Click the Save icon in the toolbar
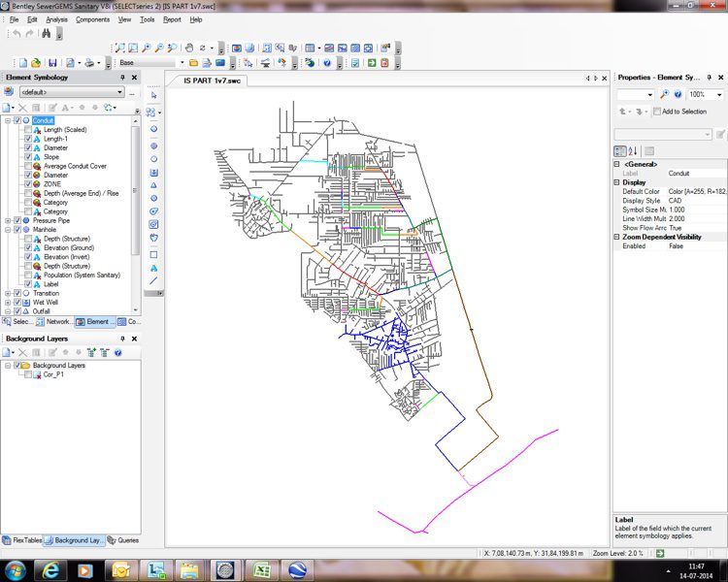The height and width of the screenshot is (582, 728). [x=50, y=63]
